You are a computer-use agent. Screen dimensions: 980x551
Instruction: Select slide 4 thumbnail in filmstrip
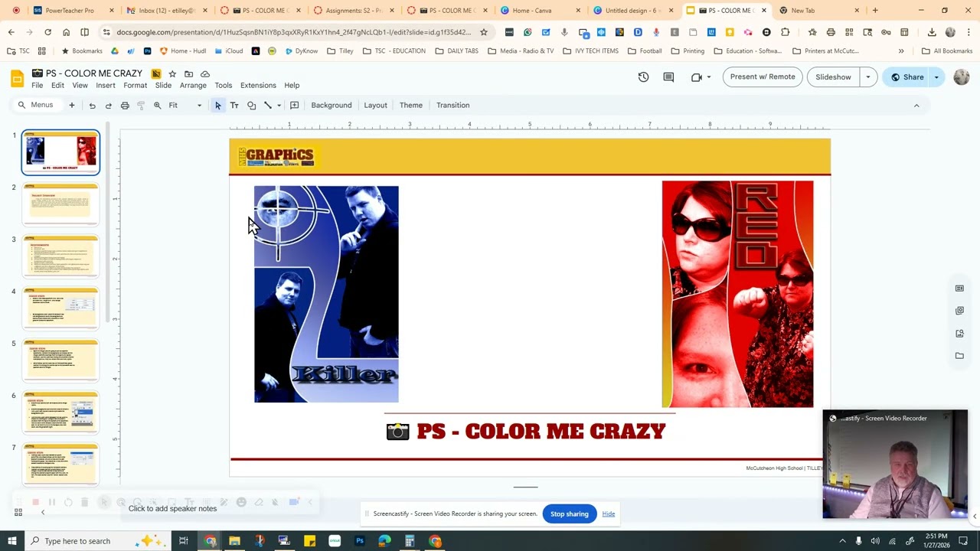(60, 308)
